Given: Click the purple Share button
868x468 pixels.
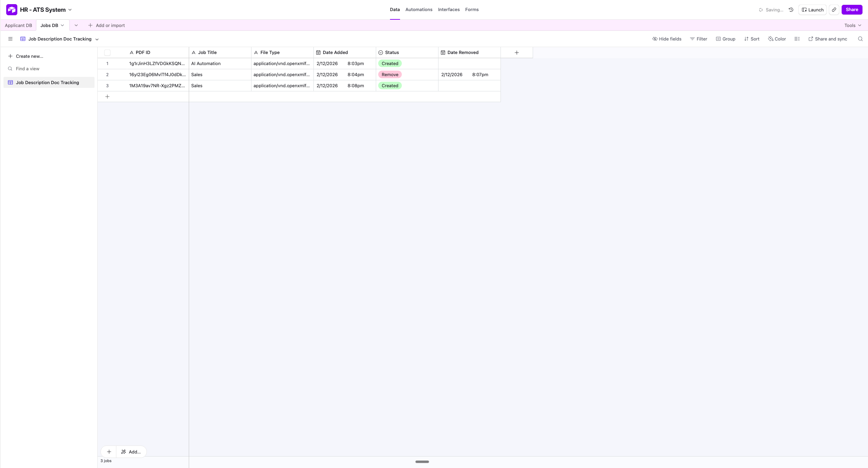Looking at the screenshot, I should 852,10.
